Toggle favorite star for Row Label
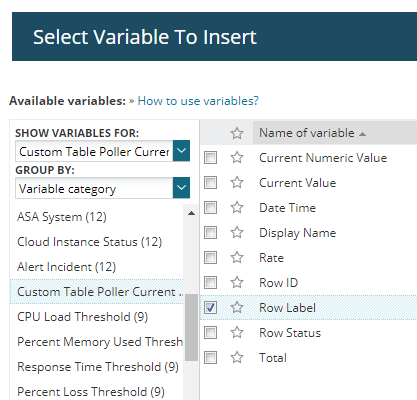This screenshot has height=400, width=417. click(237, 307)
